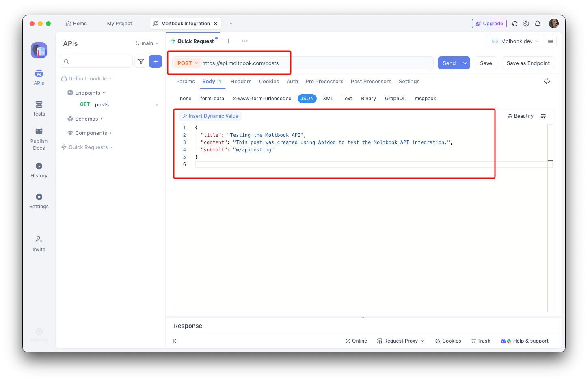Image resolution: width=588 pixels, height=382 pixels.
Task: Click the request URL field
Action: [x=317, y=63]
